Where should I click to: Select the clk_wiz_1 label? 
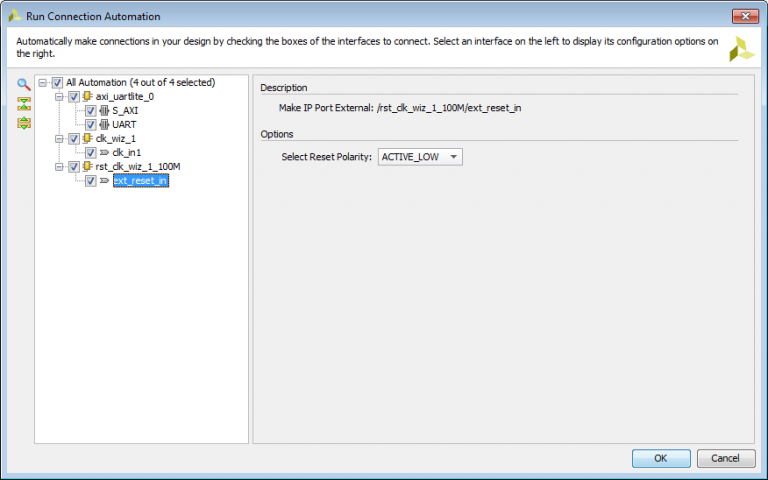coord(116,139)
